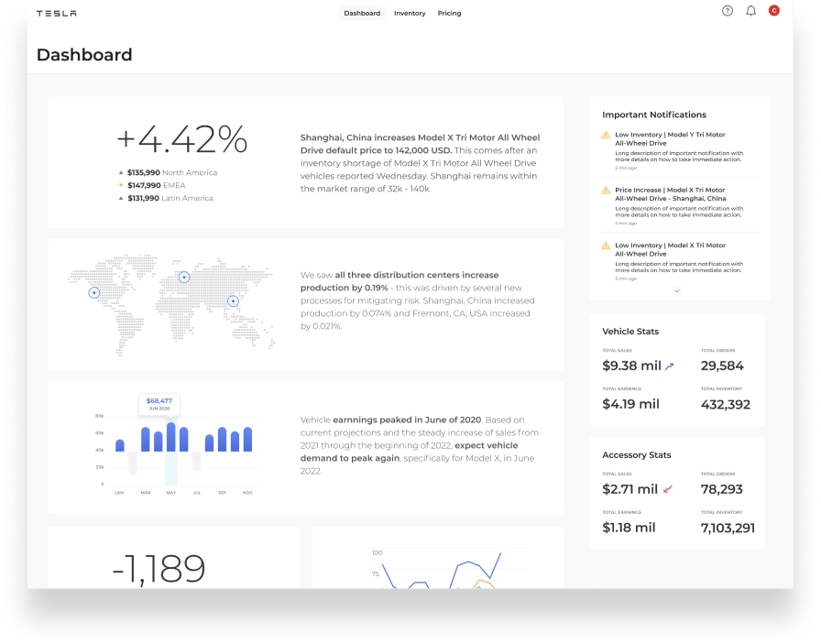This screenshot has height=644, width=821.
Task: Click the up triangle beside $131,990 Latin America
Action: 121,199
